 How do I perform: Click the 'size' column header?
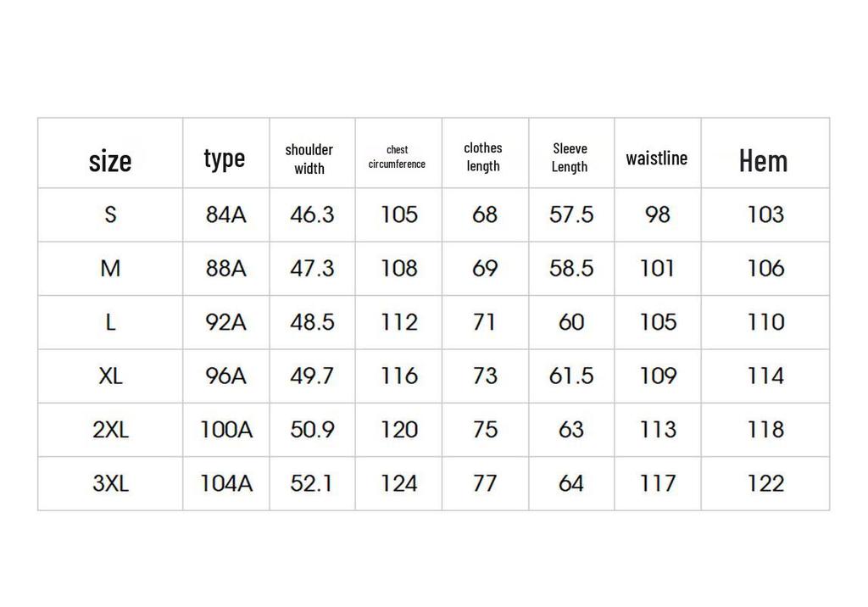point(110,161)
